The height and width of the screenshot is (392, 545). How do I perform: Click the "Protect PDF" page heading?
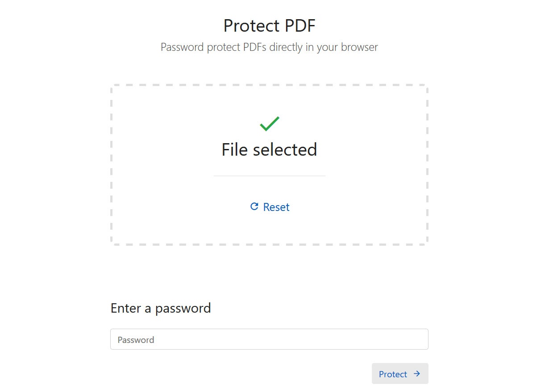pyautogui.click(x=269, y=26)
